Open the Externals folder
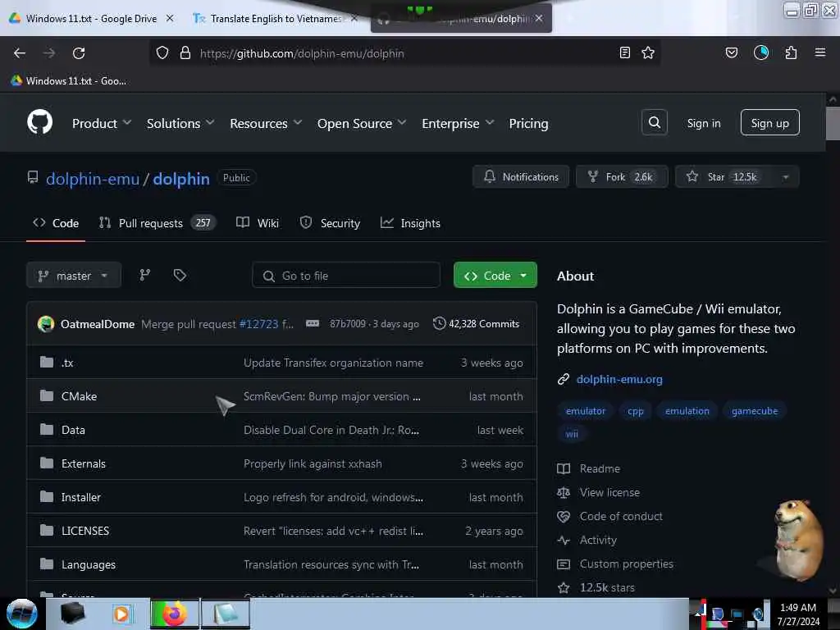The width and height of the screenshot is (840, 630). 84,464
